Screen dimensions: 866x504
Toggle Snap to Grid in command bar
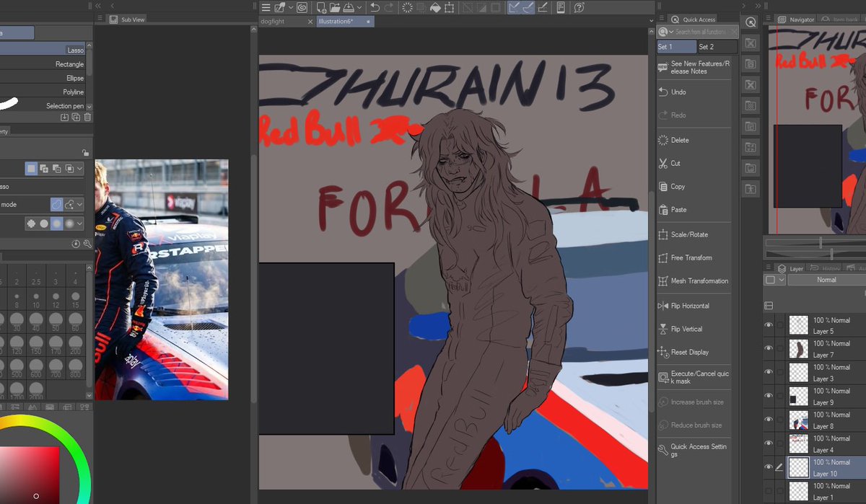(543, 7)
